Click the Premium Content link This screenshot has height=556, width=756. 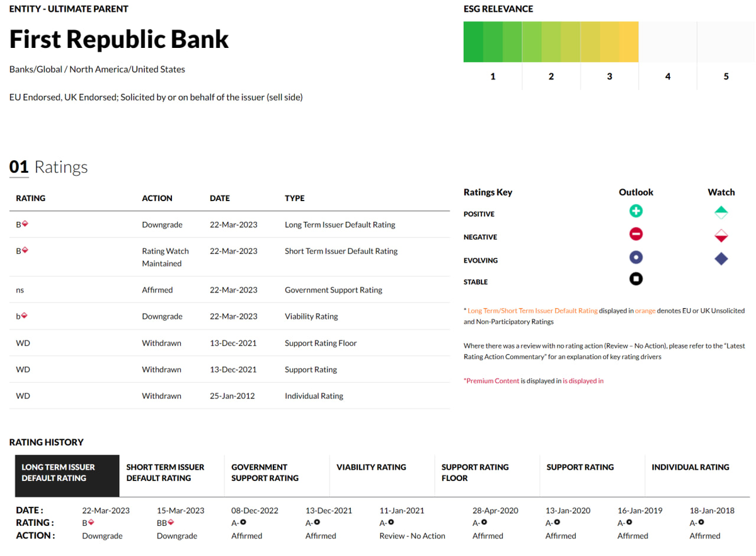tap(493, 381)
